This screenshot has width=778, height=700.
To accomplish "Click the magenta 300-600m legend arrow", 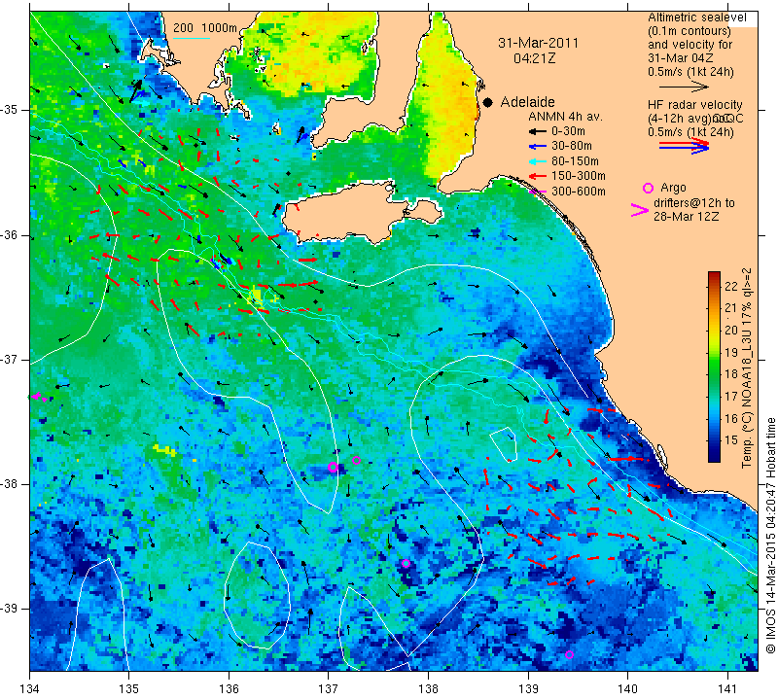I will point(536,192).
